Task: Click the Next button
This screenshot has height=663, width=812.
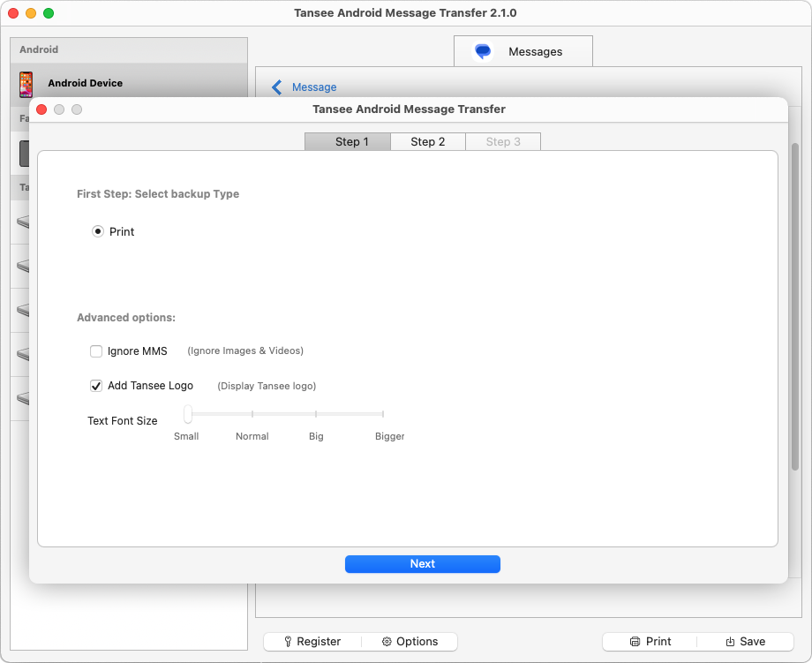Action: pyautogui.click(x=422, y=563)
